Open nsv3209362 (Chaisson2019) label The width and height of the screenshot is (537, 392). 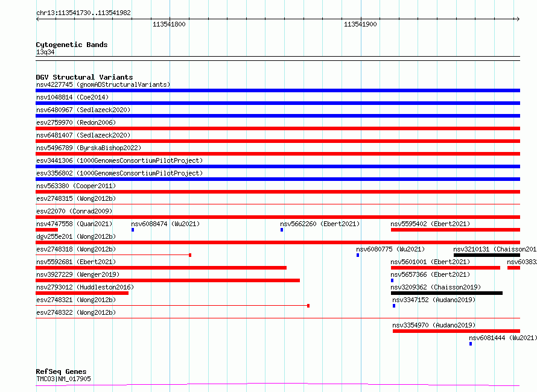pos(436,287)
